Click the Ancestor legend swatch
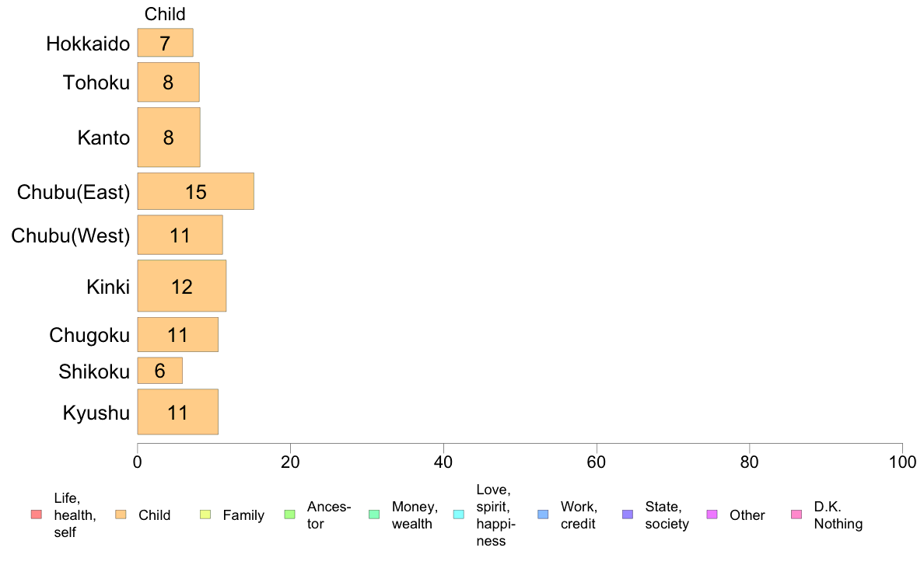 click(x=289, y=514)
